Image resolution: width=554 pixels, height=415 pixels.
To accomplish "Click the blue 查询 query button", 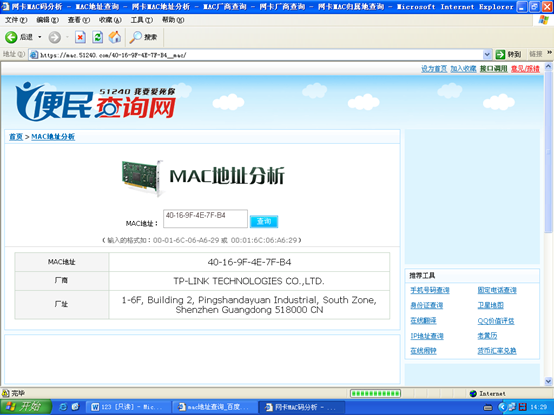I will [264, 221].
